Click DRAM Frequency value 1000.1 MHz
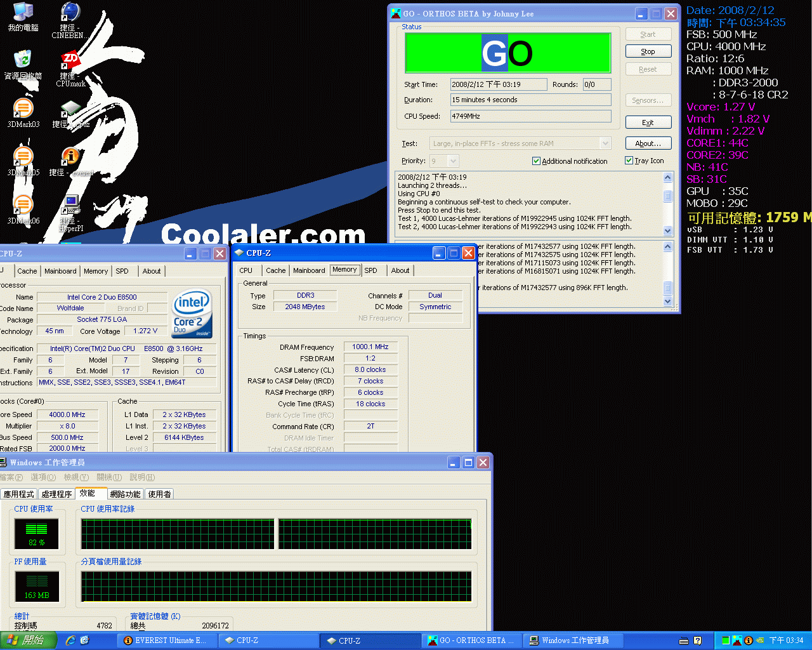The image size is (812, 650). coord(370,347)
